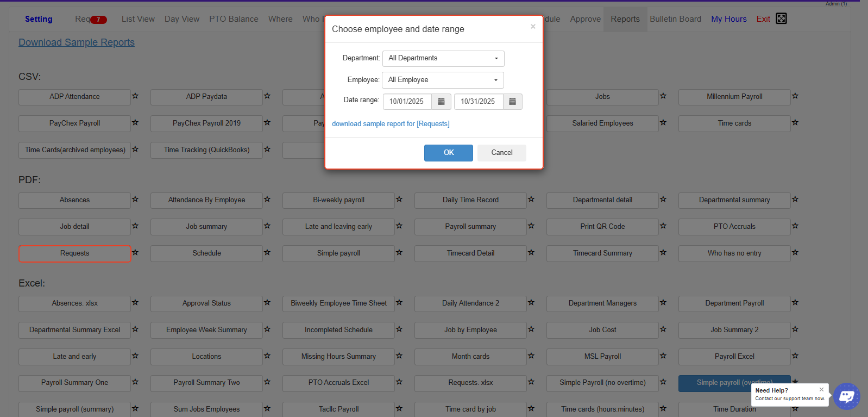Expand the Department dropdown

[443, 58]
